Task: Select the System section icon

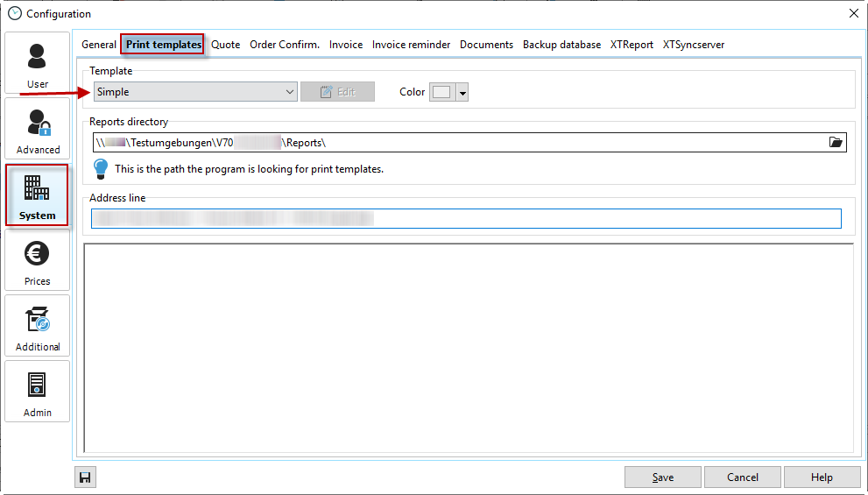Action: click(x=38, y=194)
